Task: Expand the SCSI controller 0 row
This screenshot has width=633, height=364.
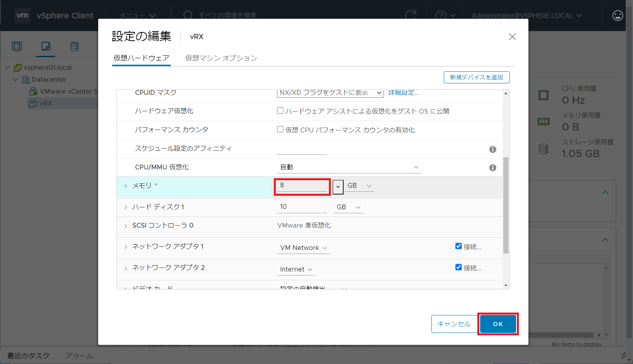Action: (x=126, y=226)
